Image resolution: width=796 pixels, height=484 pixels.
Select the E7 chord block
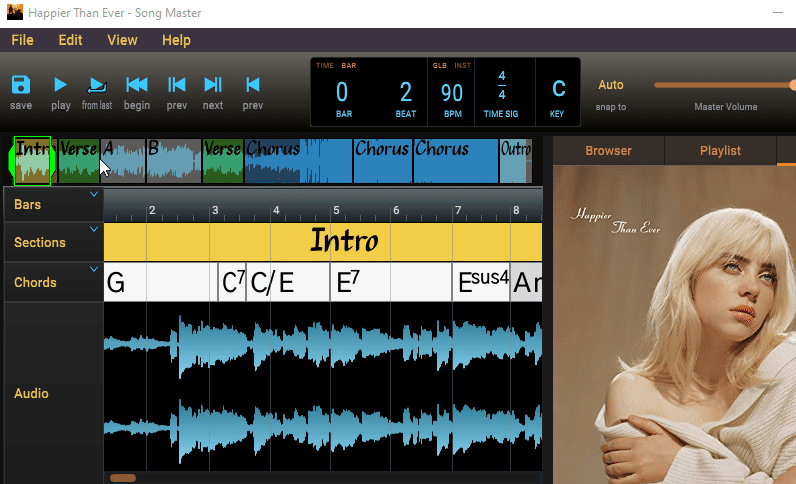click(x=391, y=282)
